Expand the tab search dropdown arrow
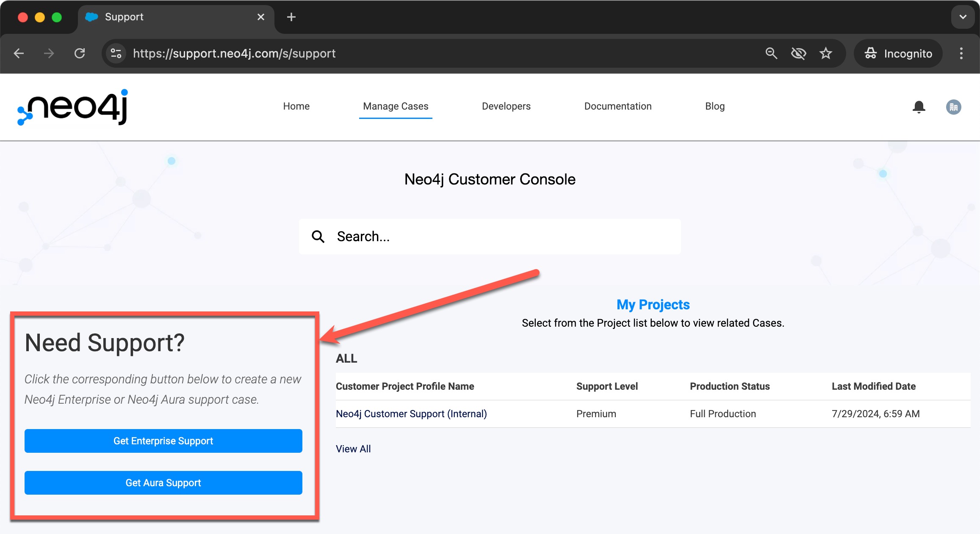 pos(963,17)
